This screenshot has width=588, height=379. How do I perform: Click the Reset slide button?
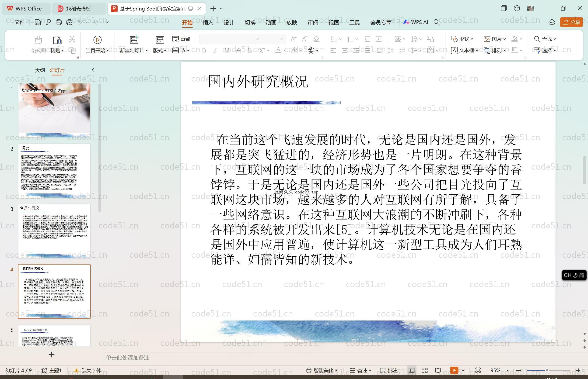pyautogui.click(x=181, y=39)
